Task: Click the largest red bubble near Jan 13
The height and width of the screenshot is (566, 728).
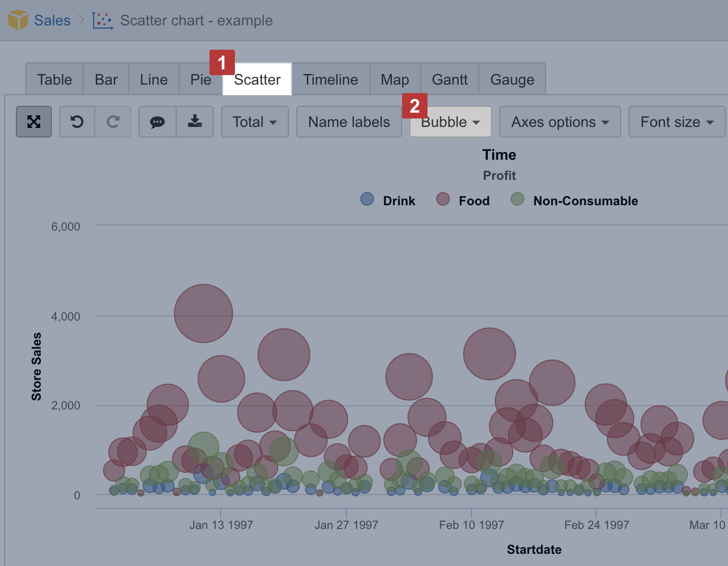Action: (203, 313)
